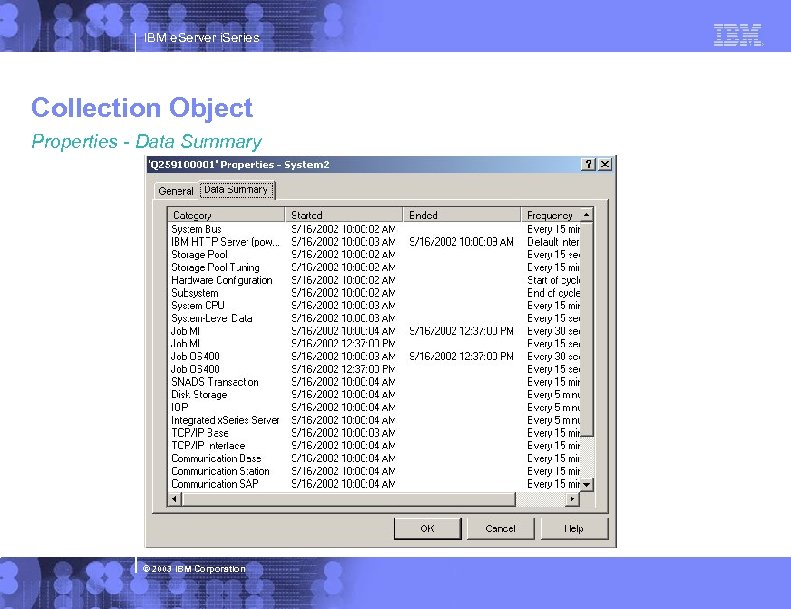Select the Communication Base row
The image size is (791, 609).
374,458
